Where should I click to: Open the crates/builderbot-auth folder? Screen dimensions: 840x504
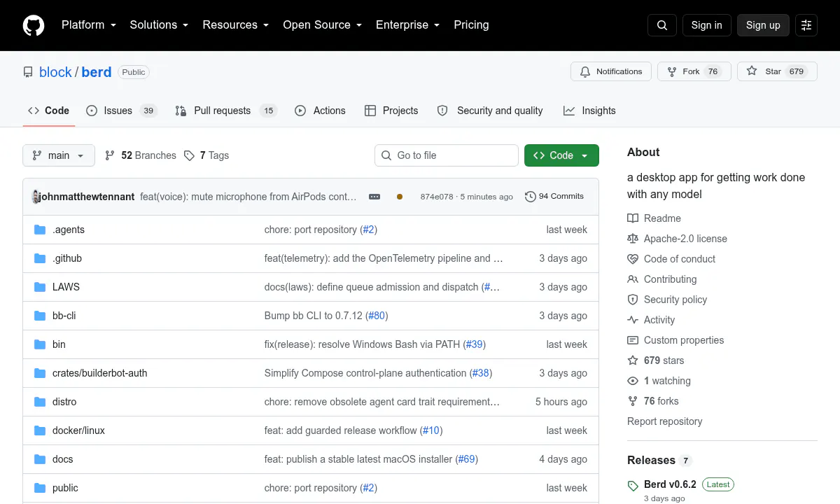[100, 373]
